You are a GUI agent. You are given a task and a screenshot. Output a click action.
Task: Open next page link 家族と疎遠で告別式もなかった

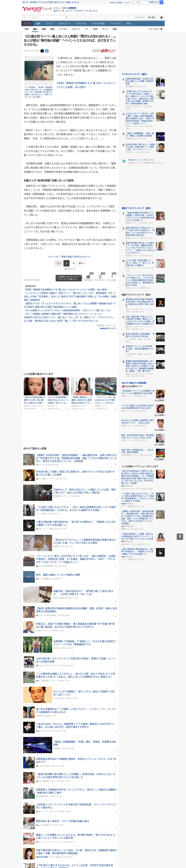tap(70, 256)
